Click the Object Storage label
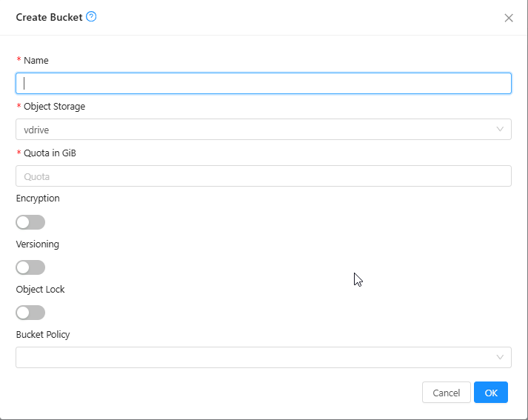The width and height of the screenshot is (528, 420). [x=54, y=107]
